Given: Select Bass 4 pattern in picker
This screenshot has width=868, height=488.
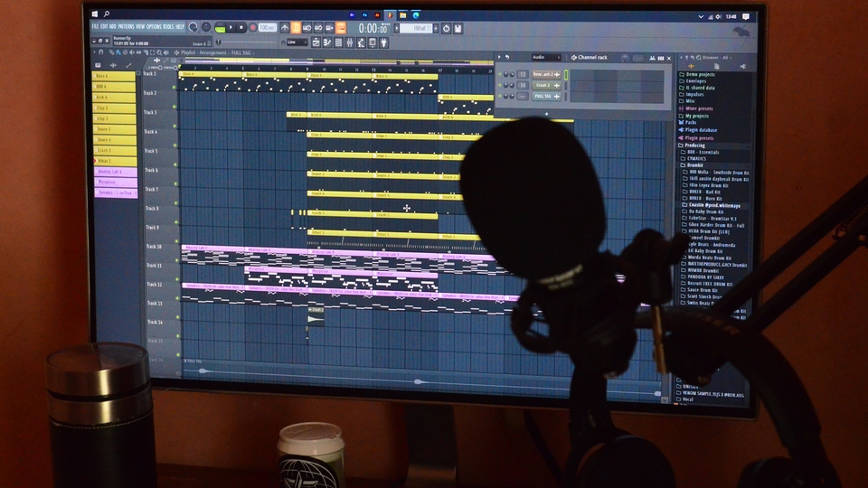Looking at the screenshot, I should tap(115, 76).
